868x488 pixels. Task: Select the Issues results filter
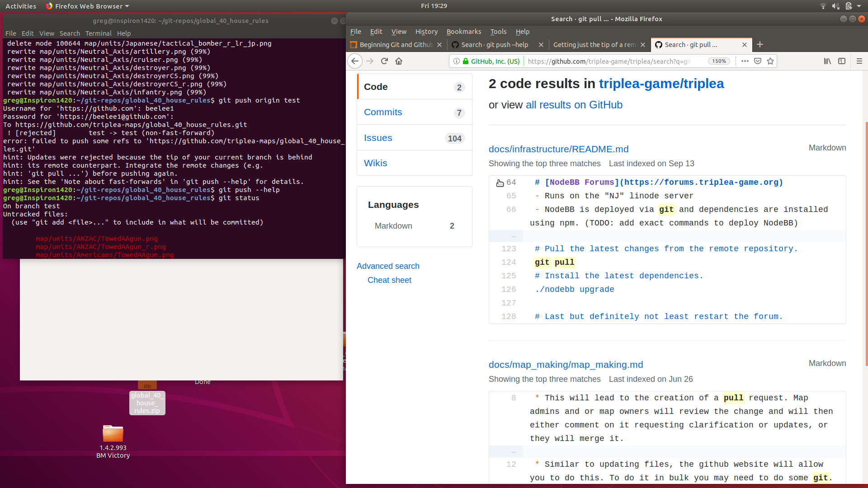click(x=415, y=138)
